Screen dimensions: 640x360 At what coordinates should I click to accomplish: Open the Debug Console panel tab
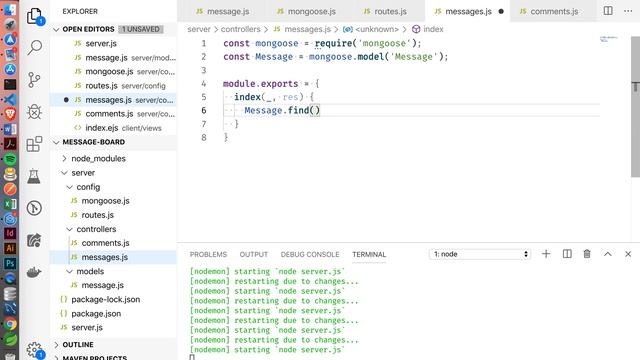click(x=310, y=254)
